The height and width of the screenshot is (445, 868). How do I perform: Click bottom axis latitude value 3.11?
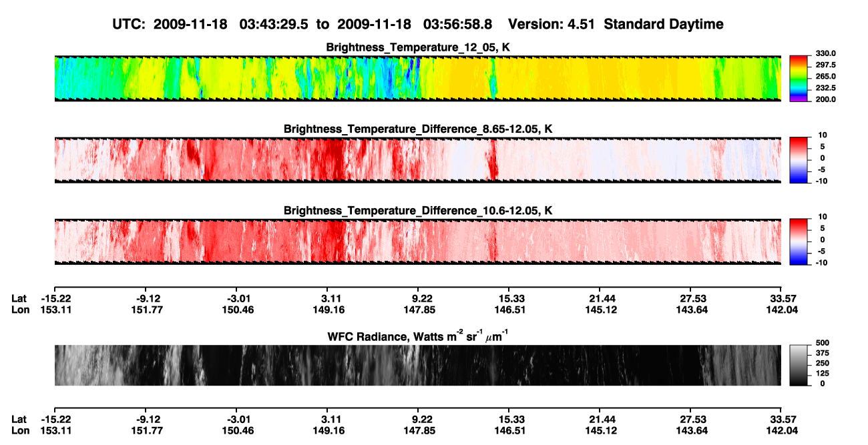(327, 419)
